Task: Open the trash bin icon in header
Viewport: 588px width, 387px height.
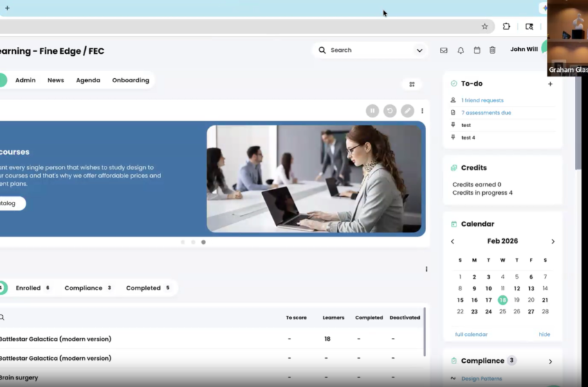Action: tap(493, 50)
